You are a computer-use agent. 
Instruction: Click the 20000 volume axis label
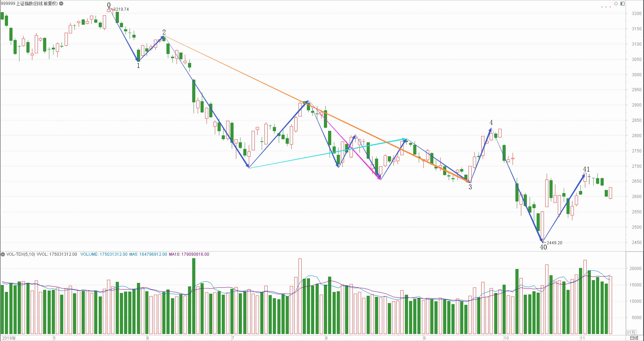click(636, 269)
